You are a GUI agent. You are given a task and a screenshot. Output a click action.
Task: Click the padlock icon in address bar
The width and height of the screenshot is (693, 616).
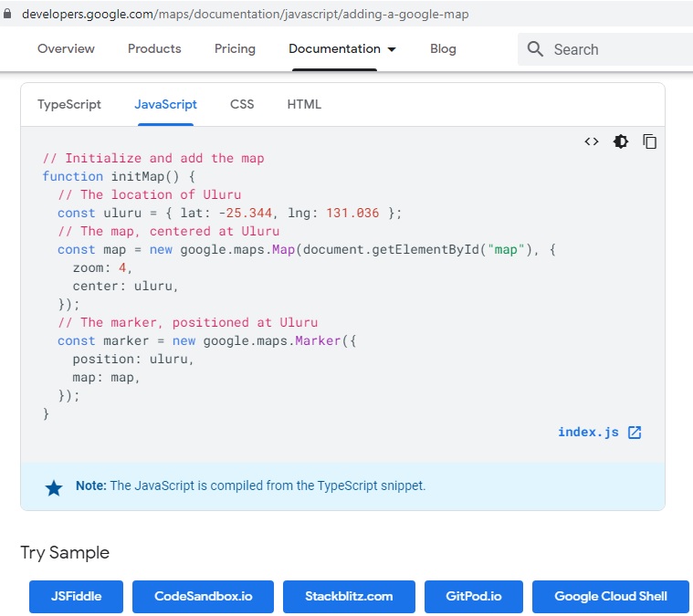pos(8,15)
